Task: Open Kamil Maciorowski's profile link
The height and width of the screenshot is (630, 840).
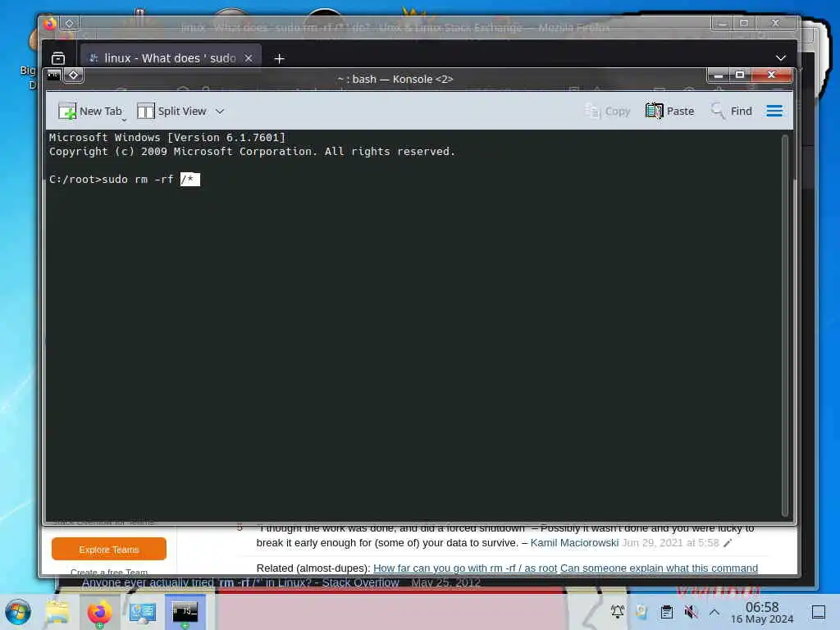Action: [574, 543]
